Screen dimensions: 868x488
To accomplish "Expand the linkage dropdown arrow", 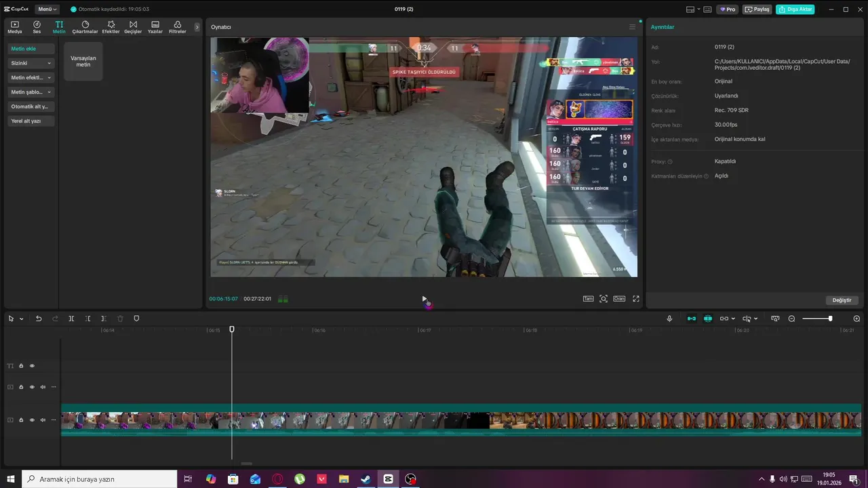I will [734, 319].
